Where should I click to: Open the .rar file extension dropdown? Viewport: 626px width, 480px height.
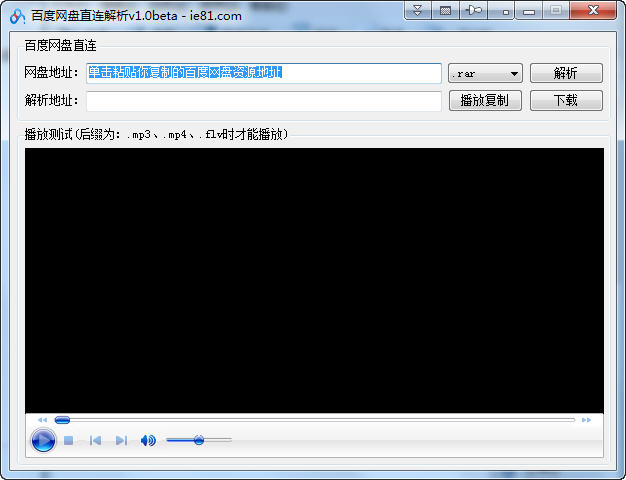click(x=485, y=73)
